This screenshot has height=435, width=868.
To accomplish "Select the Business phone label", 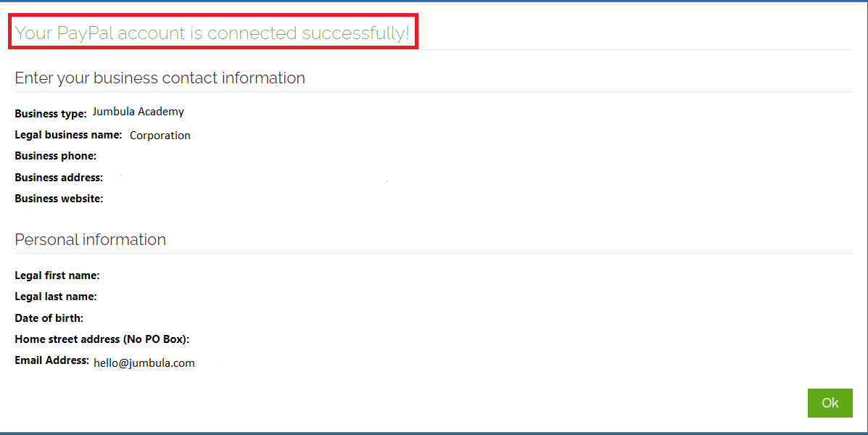I will (x=55, y=156).
